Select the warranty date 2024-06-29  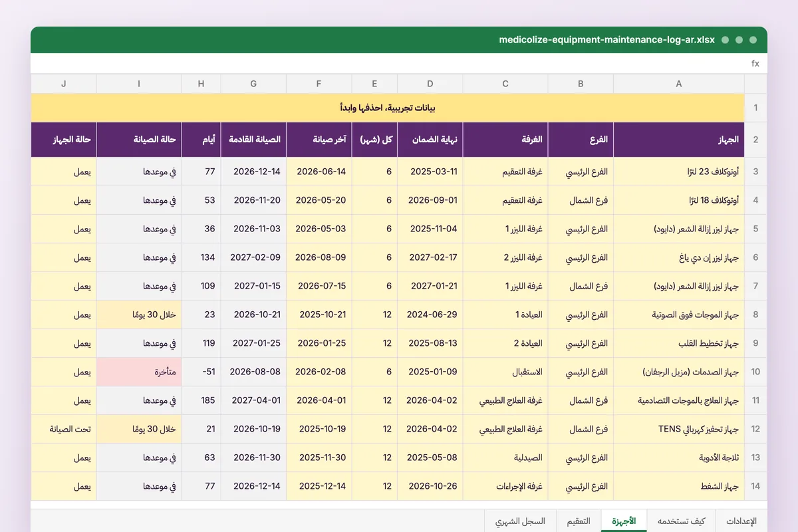[x=430, y=315]
